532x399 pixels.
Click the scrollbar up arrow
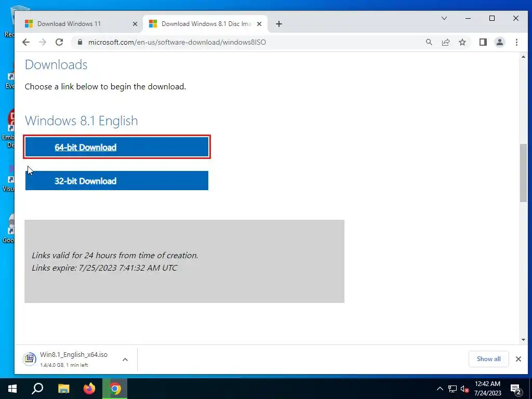[x=523, y=57]
